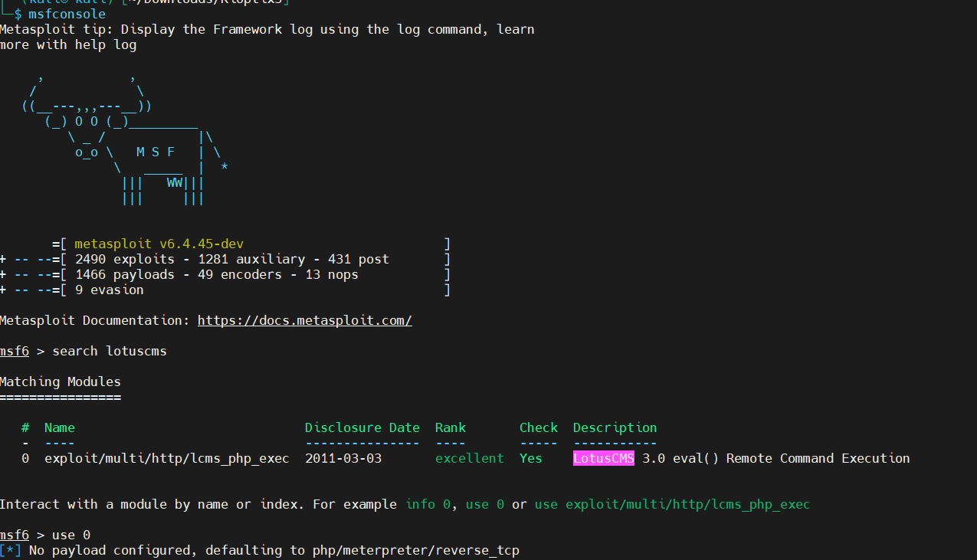Click 'search lotuscms' command text
Image resolution: width=977 pixels, height=560 pixels.
[x=110, y=351]
